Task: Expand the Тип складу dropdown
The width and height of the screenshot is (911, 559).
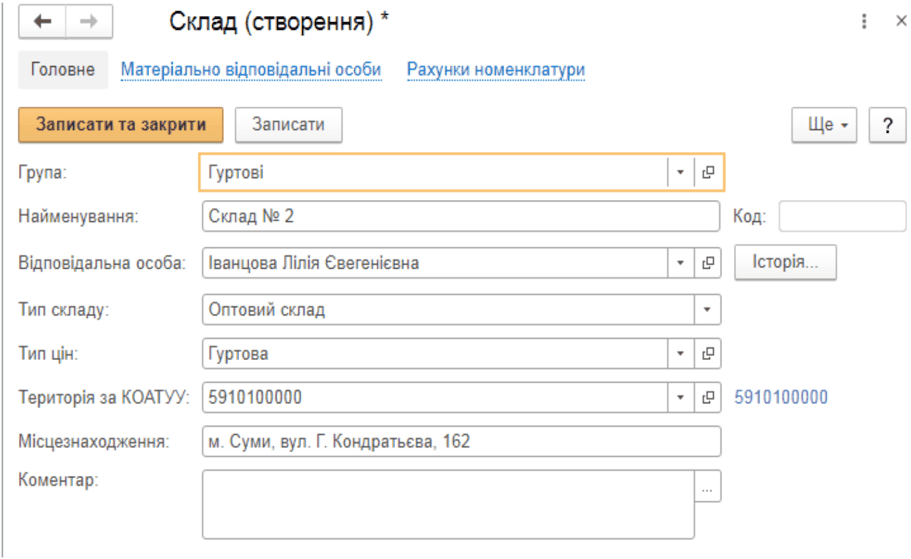Action: pos(707,309)
